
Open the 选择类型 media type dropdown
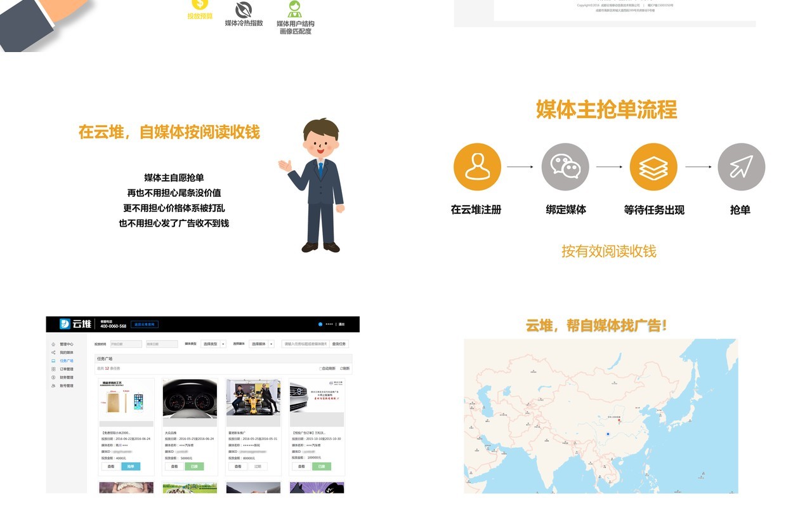(x=213, y=344)
